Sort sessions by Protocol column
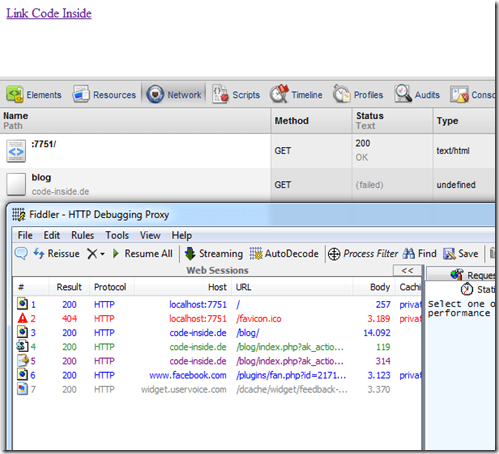This screenshot has width=499, height=454. (111, 287)
